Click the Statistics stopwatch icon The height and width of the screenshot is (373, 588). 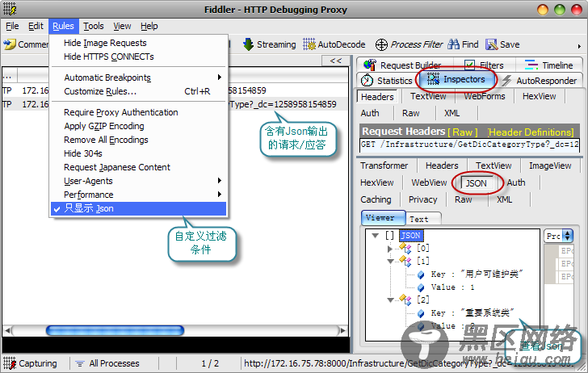[367, 80]
